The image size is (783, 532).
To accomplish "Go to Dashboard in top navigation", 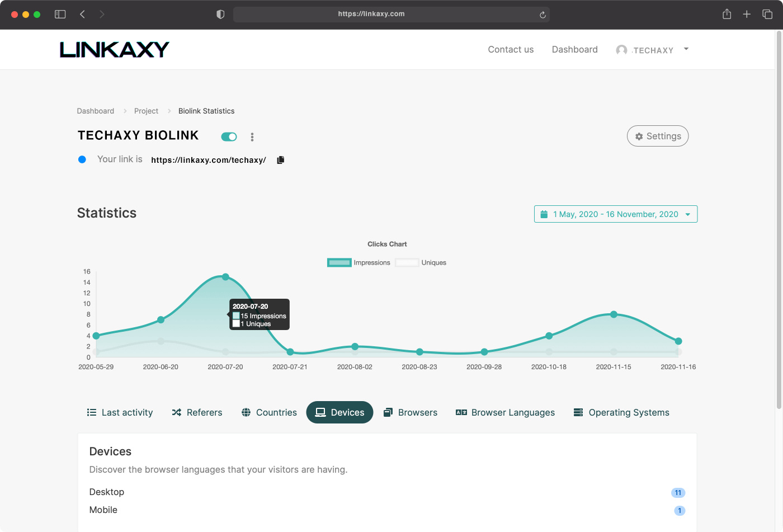I will (x=574, y=50).
